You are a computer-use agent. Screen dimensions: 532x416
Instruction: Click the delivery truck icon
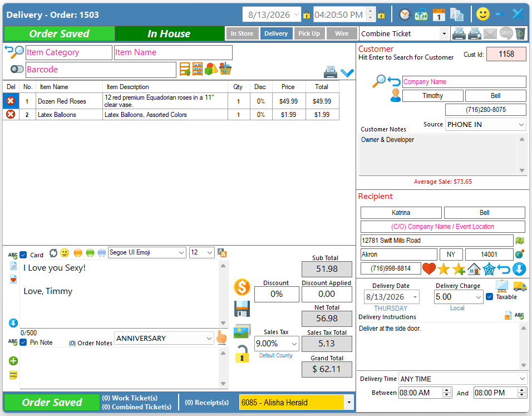coord(520,286)
